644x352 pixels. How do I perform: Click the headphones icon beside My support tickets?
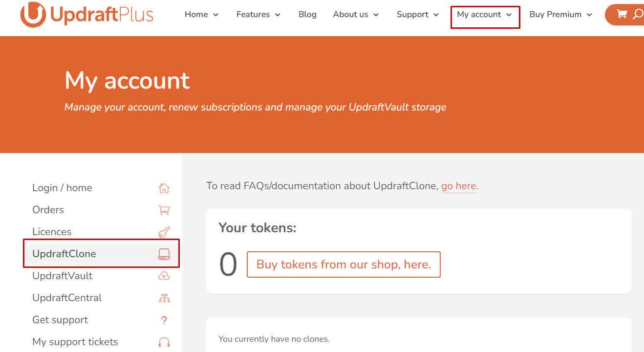pos(164,343)
